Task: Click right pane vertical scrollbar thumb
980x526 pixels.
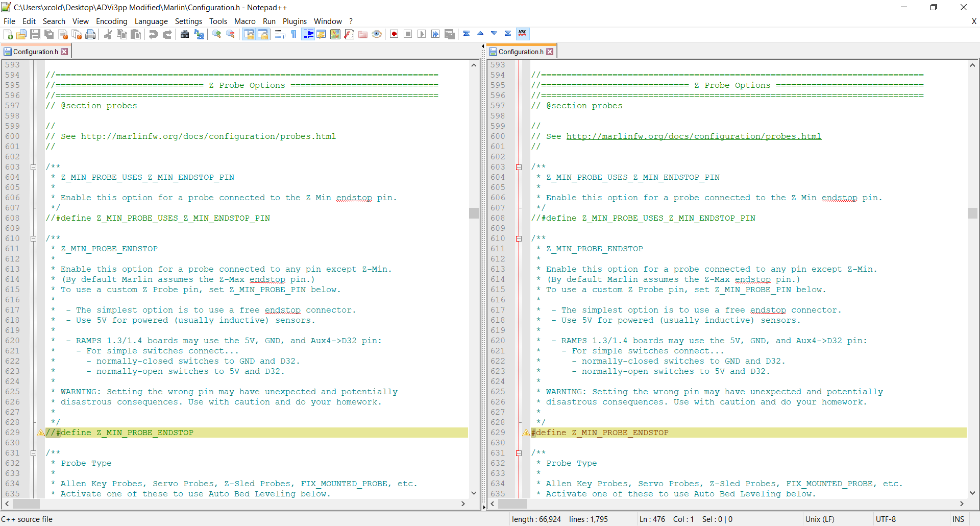Action: point(972,213)
